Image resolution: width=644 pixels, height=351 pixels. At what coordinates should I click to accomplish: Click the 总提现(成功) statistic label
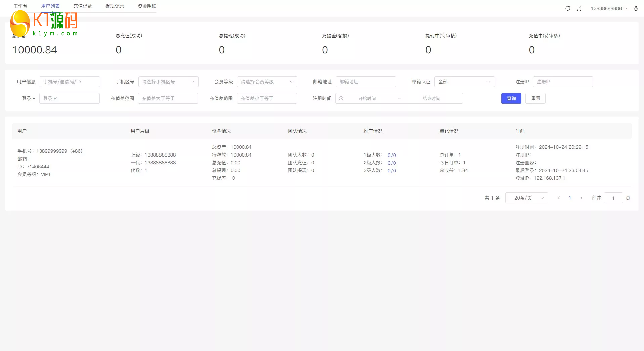(232, 36)
